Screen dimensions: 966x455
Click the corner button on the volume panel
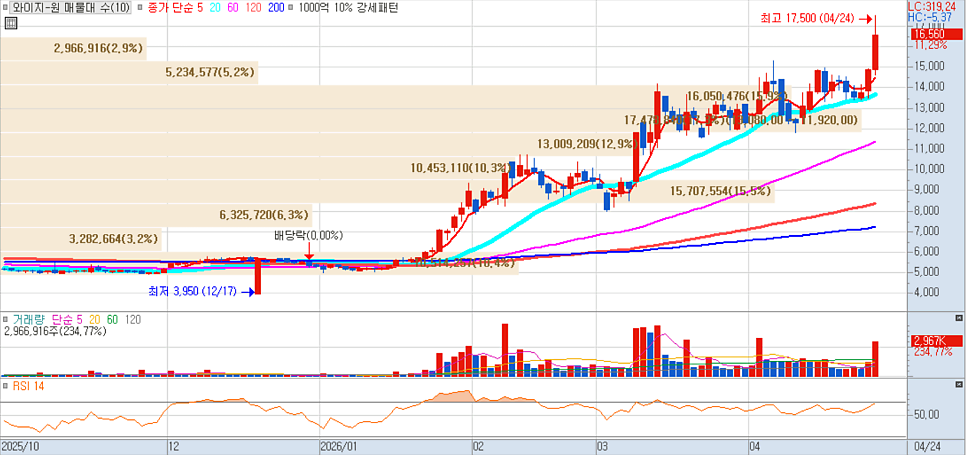pos(958,318)
